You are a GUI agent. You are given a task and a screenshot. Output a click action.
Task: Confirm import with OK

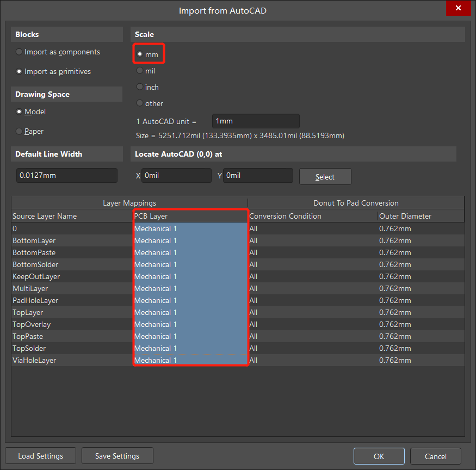[x=379, y=456]
